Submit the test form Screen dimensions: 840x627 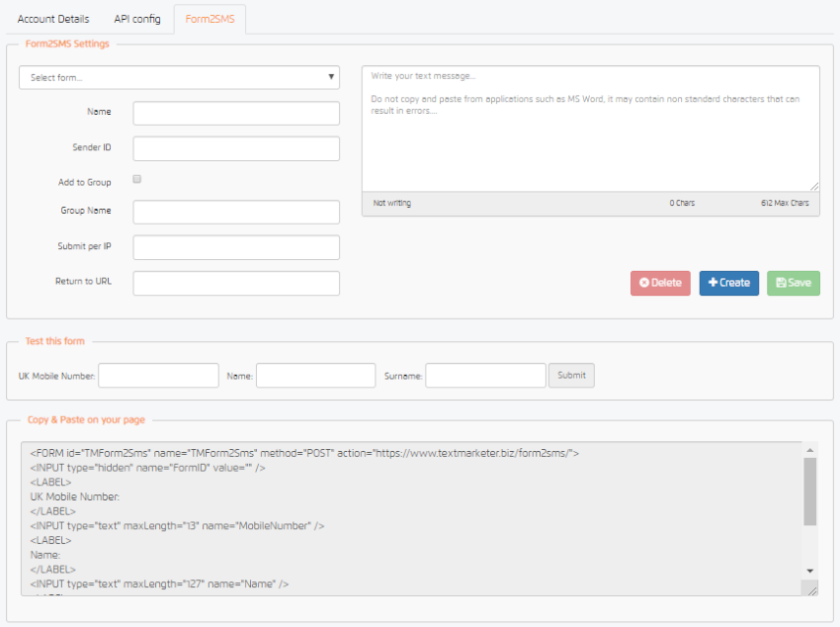pos(571,376)
